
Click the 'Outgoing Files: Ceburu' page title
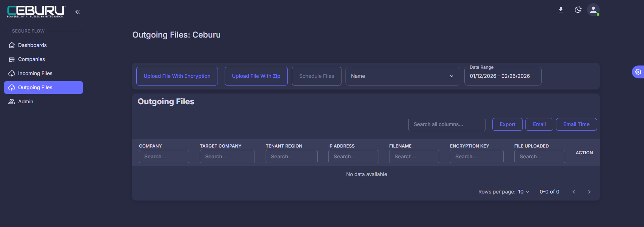coord(176,35)
